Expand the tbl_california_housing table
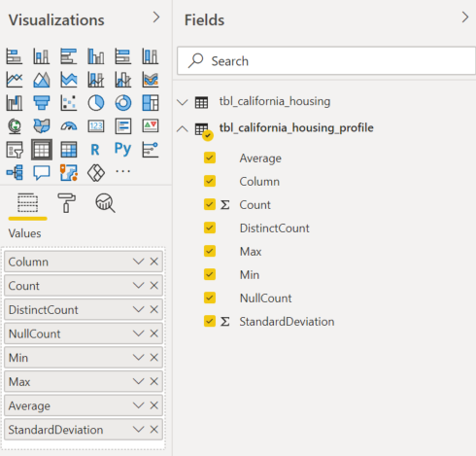 [x=183, y=102]
